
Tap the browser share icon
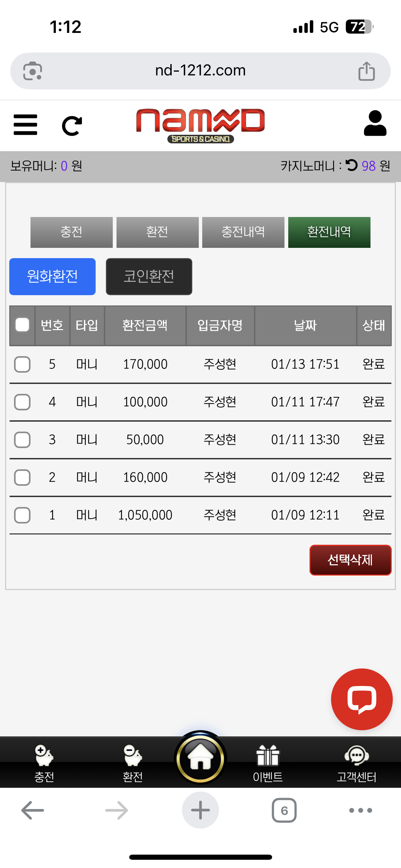click(366, 71)
